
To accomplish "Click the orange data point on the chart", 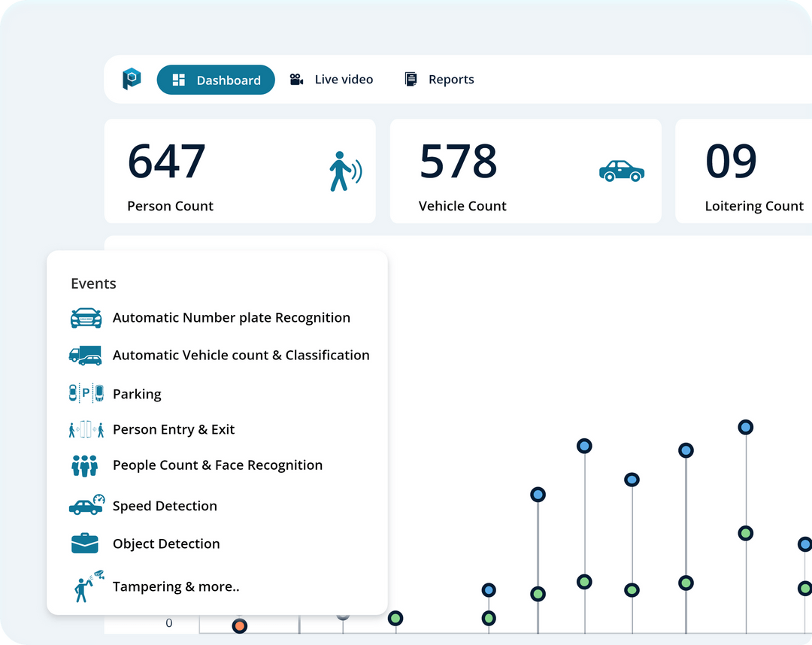I will pos(239,625).
